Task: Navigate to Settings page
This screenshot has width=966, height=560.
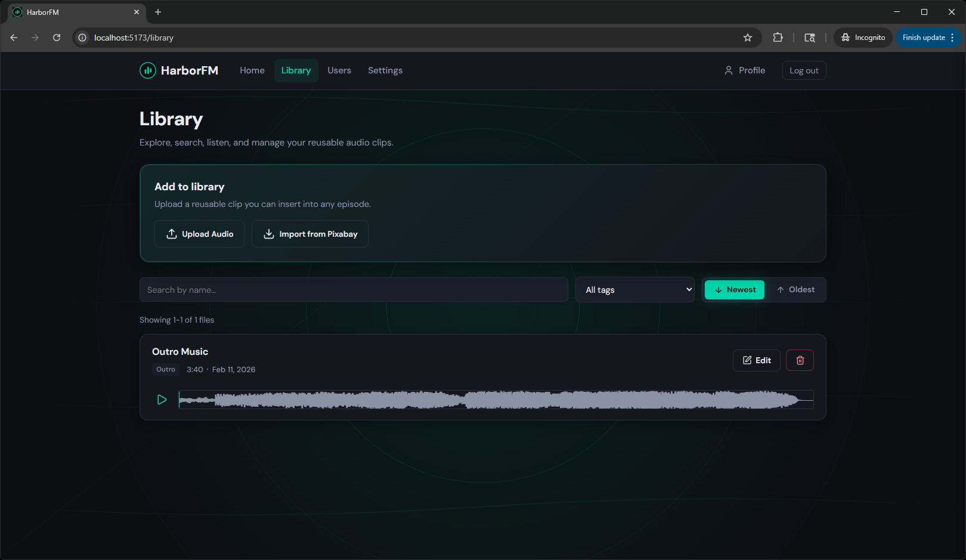Action: (x=385, y=70)
